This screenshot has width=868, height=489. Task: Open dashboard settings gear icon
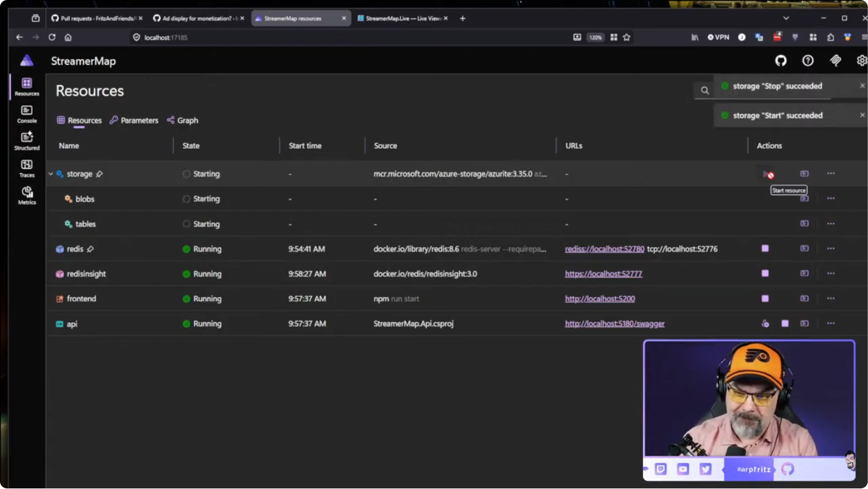pos(861,61)
